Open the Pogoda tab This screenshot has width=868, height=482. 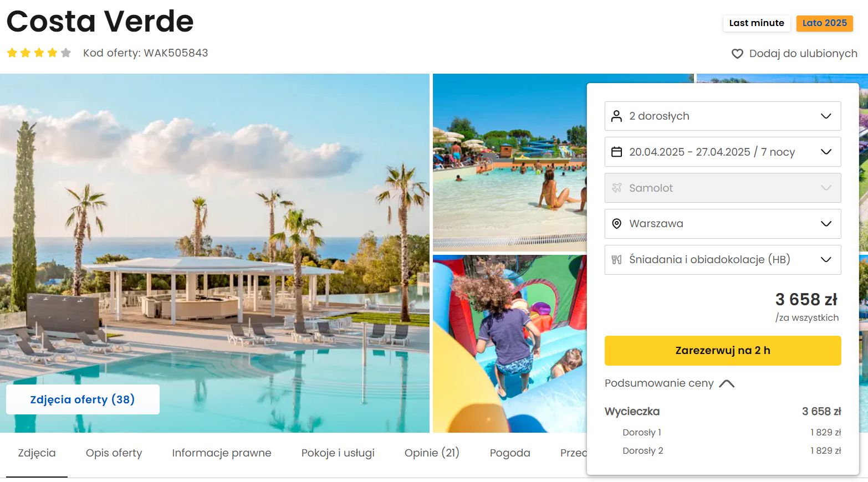510,453
